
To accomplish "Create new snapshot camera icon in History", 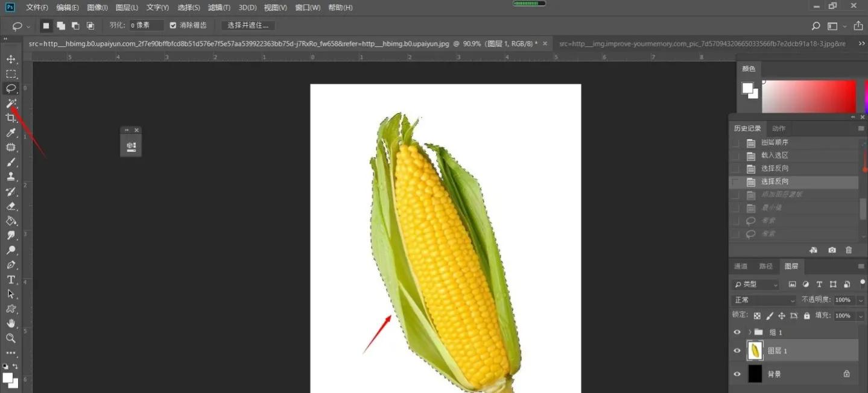I will tap(832, 250).
